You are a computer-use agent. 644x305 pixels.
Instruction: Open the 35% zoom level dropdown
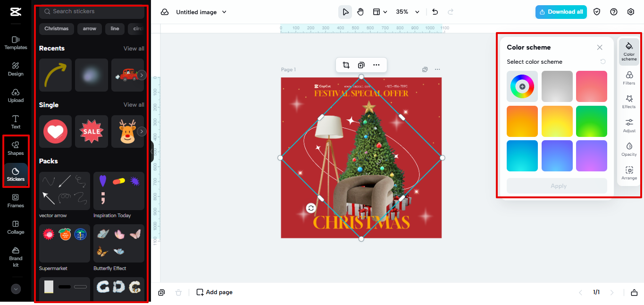tap(407, 12)
